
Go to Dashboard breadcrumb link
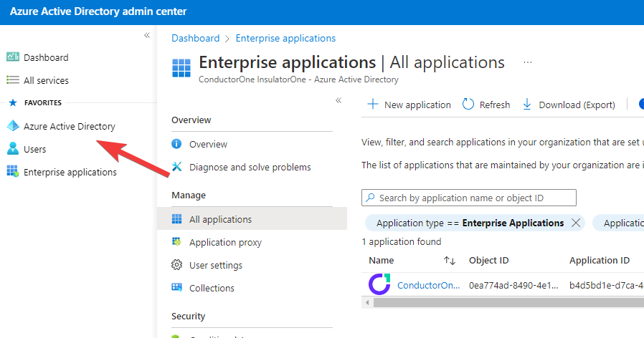[195, 38]
